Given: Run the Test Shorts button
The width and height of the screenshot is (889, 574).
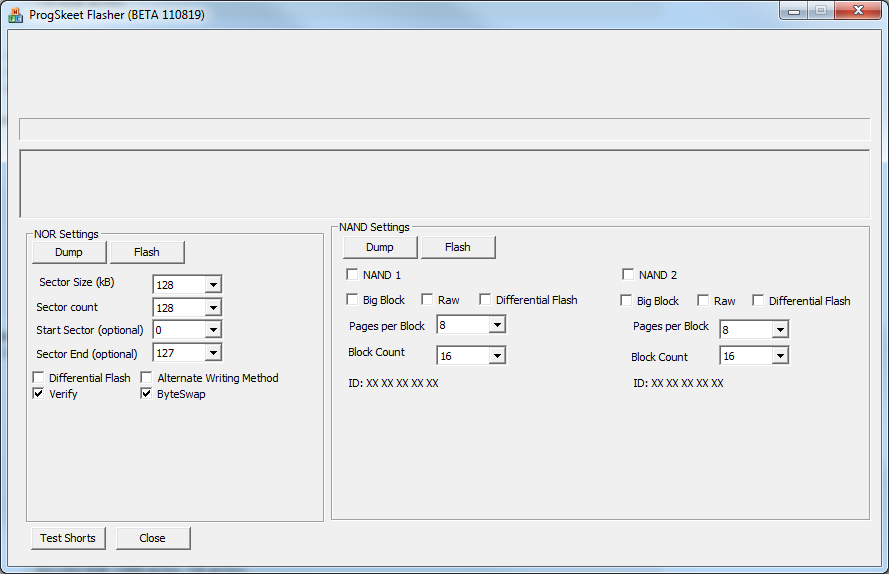Looking at the screenshot, I should click(x=68, y=538).
